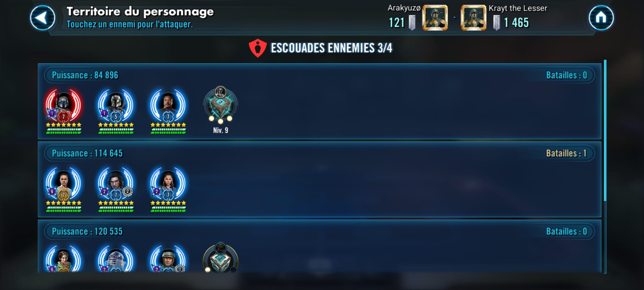The height and width of the screenshot is (290, 644).
Task: Attack the squad with Puissance 114 645
Action: (319, 179)
